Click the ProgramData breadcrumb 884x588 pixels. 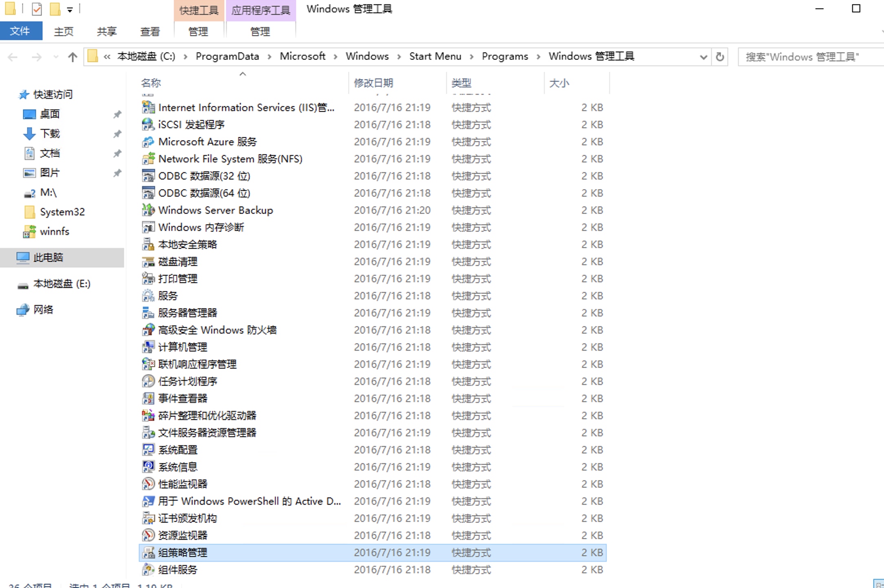pyautogui.click(x=228, y=56)
